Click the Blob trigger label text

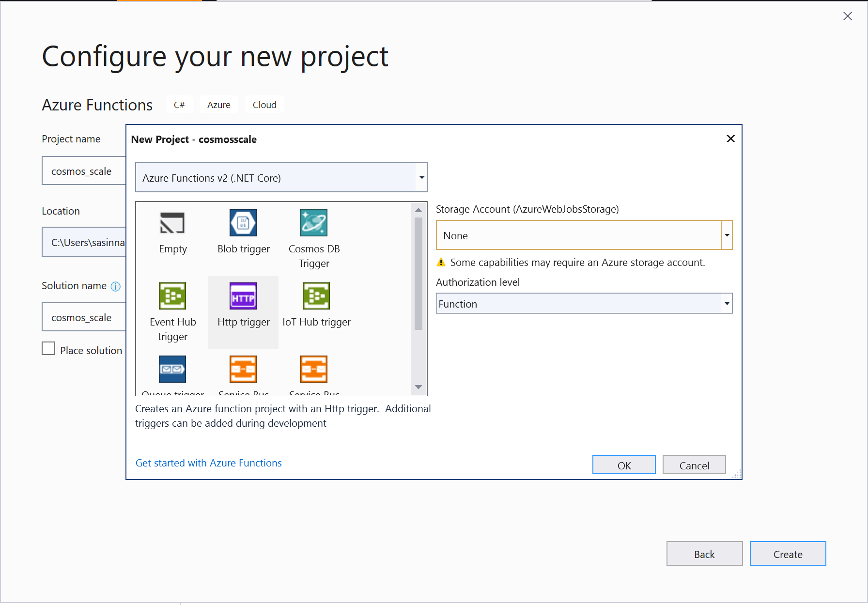[244, 249]
